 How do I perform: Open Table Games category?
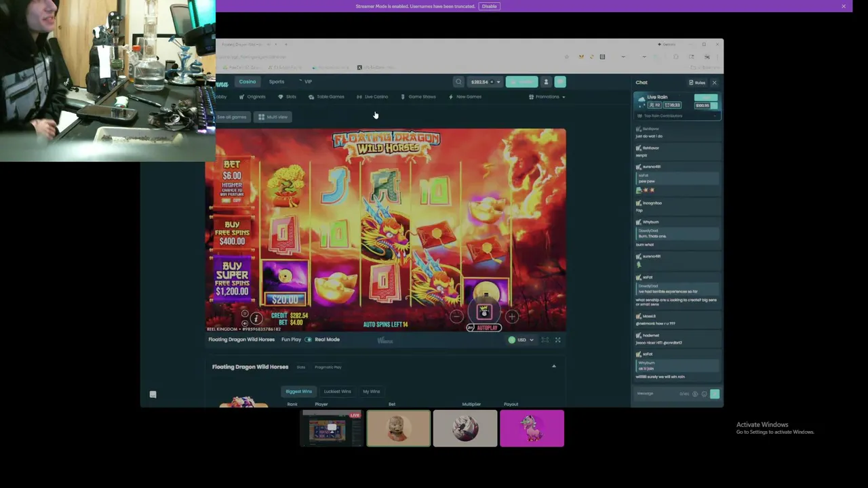click(x=326, y=97)
